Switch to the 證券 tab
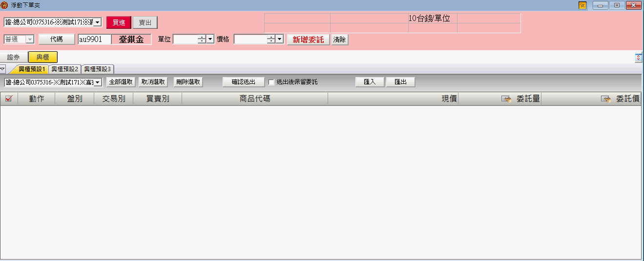Image resolution: width=644 pixels, height=261 pixels. [x=15, y=57]
